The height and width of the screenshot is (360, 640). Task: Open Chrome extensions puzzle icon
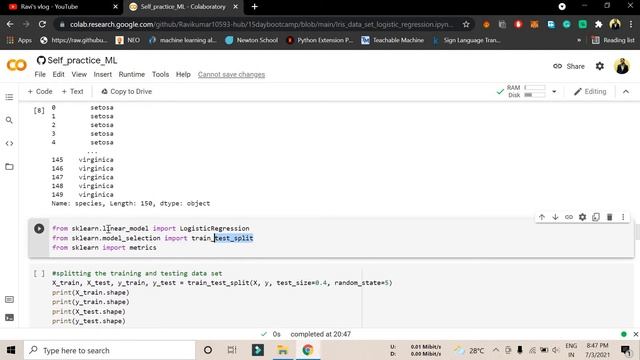[598, 24]
